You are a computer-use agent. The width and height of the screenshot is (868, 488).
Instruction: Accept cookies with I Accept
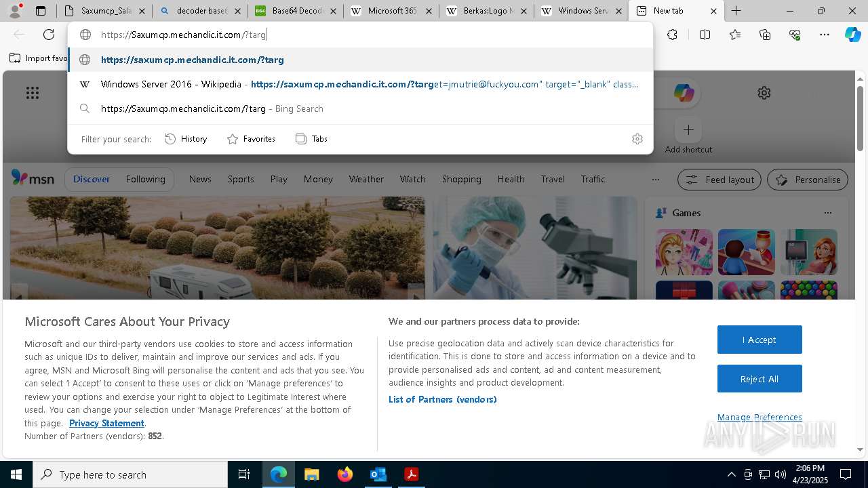(759, 340)
